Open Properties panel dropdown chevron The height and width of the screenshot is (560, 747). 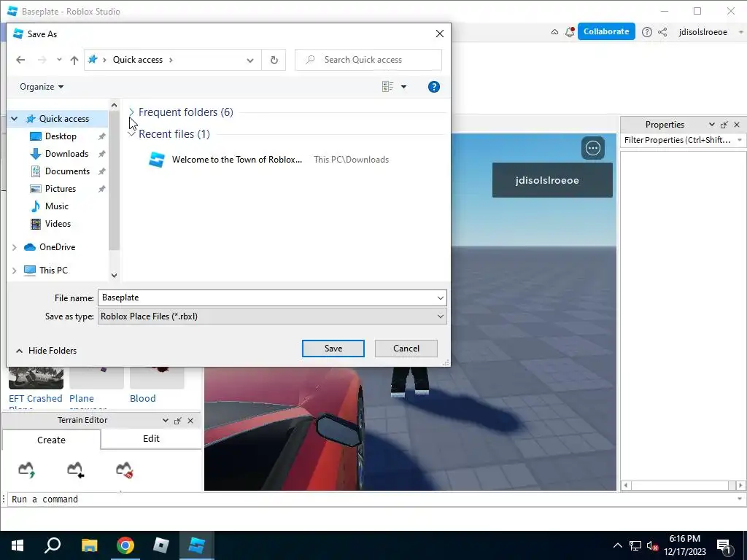pyautogui.click(x=711, y=125)
